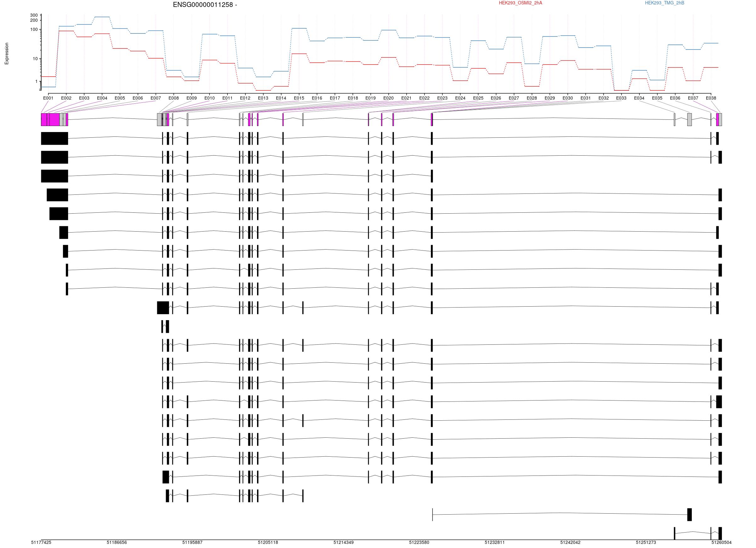This screenshot has width=756, height=548.
Task: Click exon label E025
Action: 478,98
